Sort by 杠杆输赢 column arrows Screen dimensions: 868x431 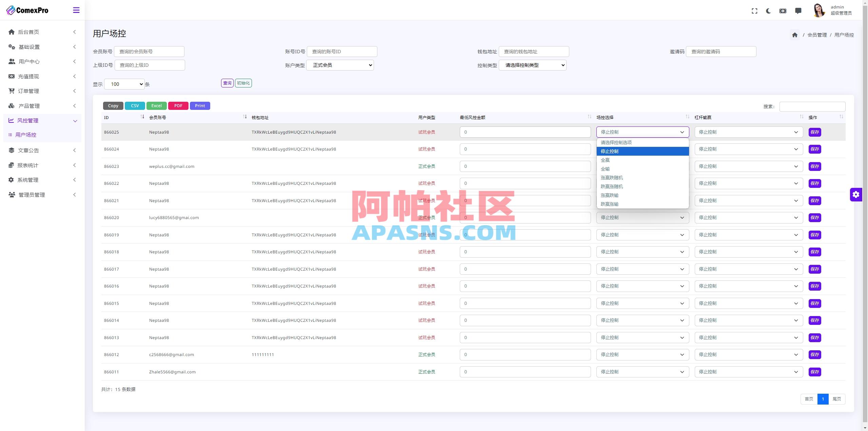coord(802,117)
